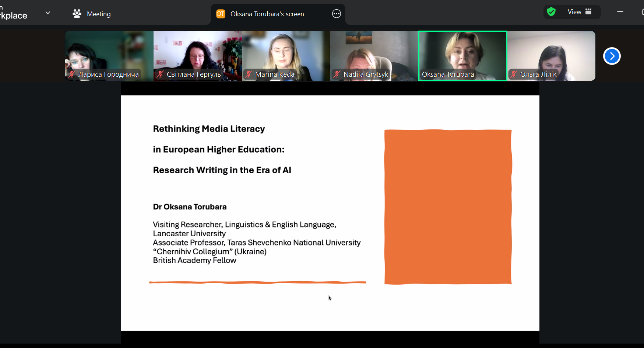Click the Ольга Лілік name label
The image size is (644, 348).
tap(538, 74)
